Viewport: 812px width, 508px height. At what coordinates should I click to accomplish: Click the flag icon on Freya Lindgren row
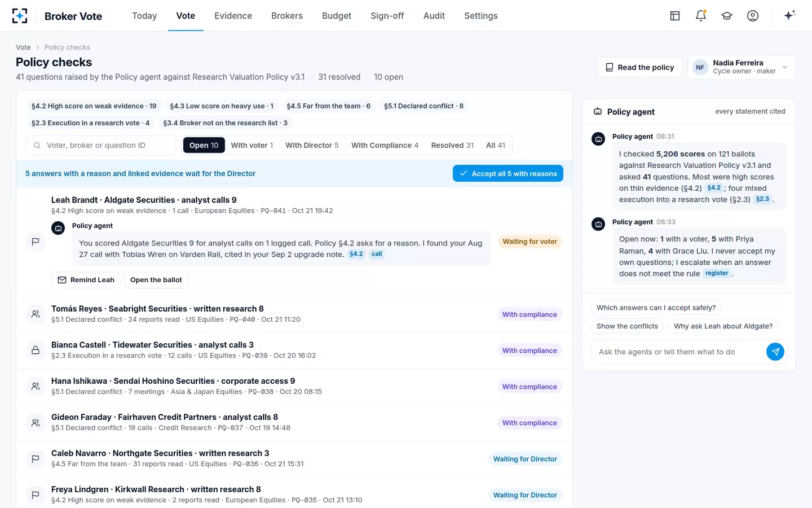click(x=36, y=494)
